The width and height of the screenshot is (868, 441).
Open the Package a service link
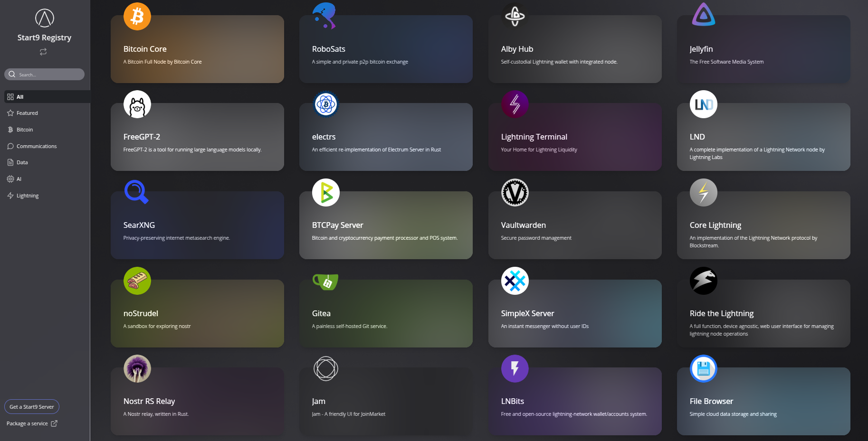27,423
